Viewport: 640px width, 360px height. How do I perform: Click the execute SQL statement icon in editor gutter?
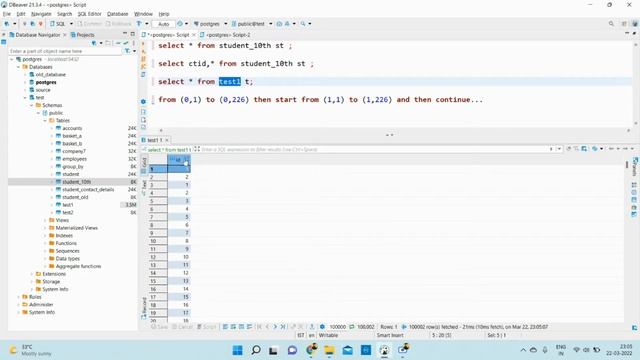143,44
